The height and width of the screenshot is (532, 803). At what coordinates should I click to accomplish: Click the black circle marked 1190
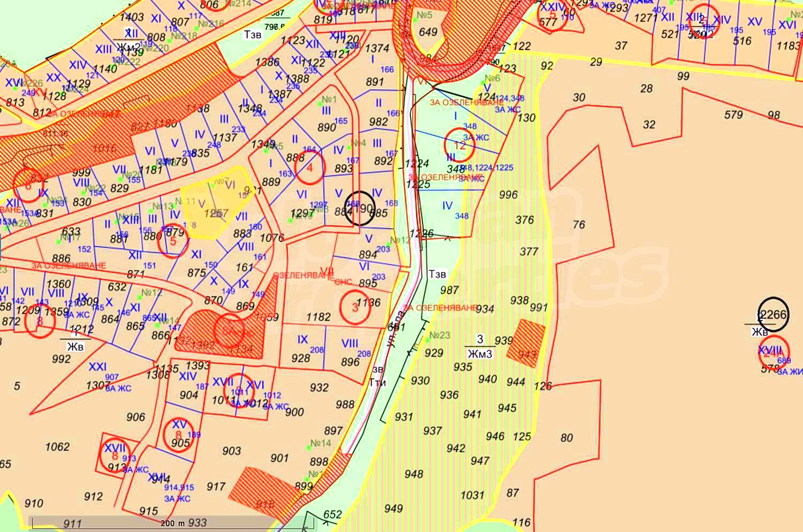click(360, 208)
